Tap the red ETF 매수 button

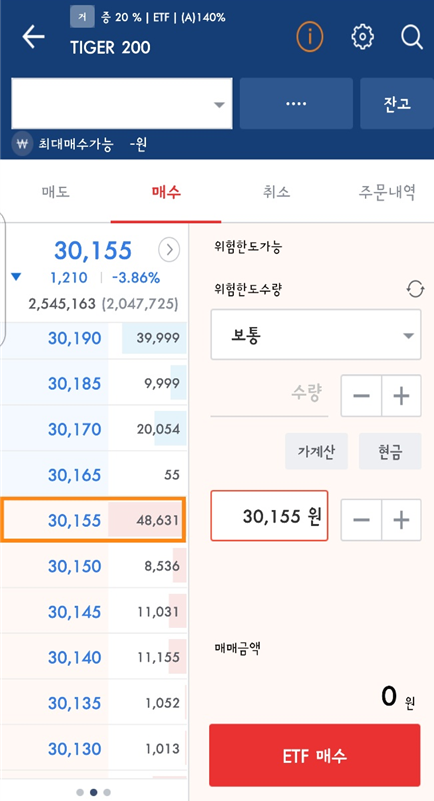pos(315,755)
